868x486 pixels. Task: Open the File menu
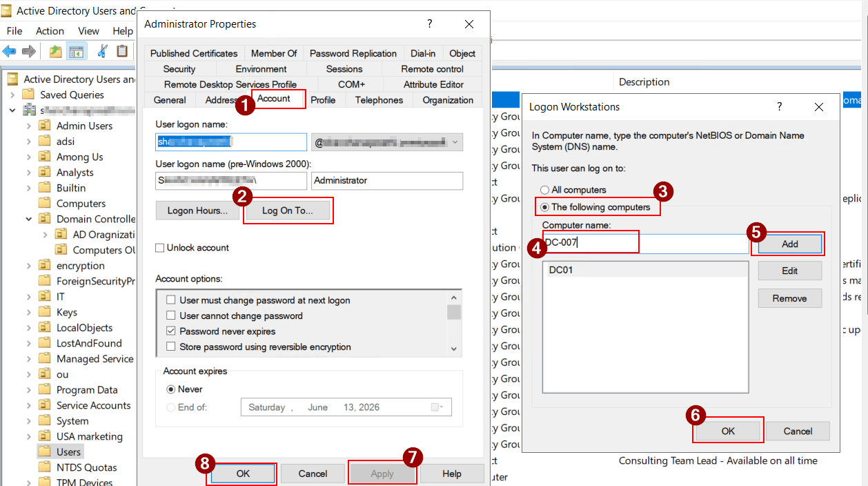14,31
